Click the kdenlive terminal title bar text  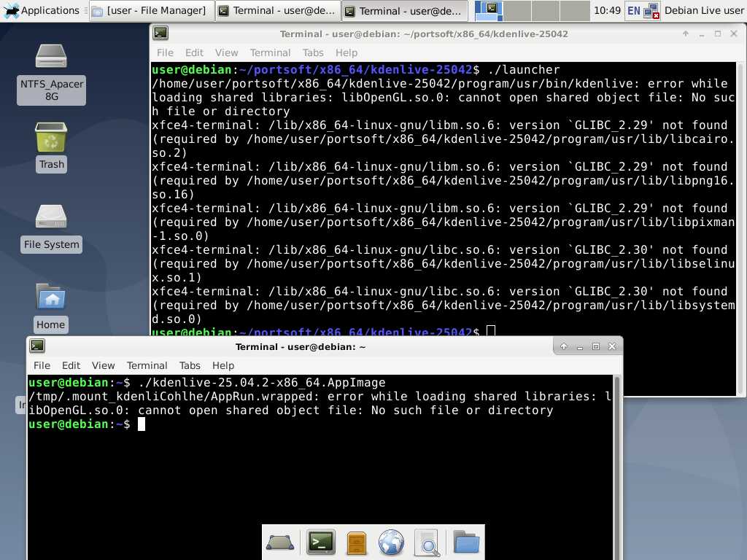tap(424, 34)
